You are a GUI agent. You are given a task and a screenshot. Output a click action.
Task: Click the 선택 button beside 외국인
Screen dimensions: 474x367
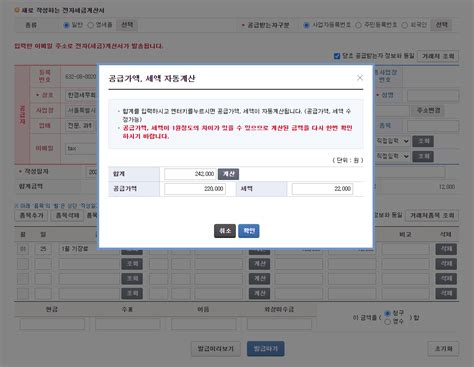click(441, 25)
